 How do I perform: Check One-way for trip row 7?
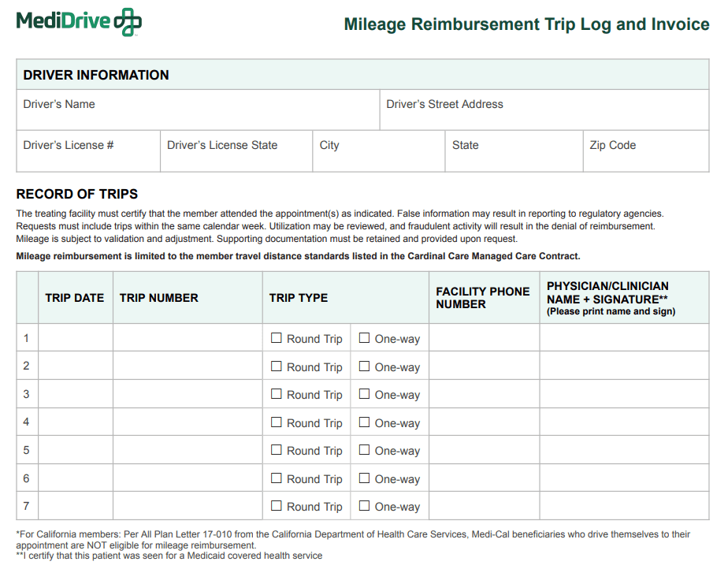(365, 505)
